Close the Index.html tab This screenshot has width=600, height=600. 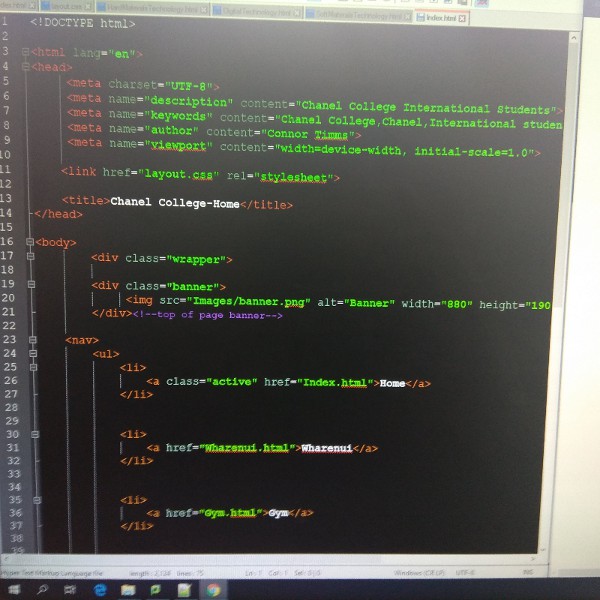coord(462,18)
